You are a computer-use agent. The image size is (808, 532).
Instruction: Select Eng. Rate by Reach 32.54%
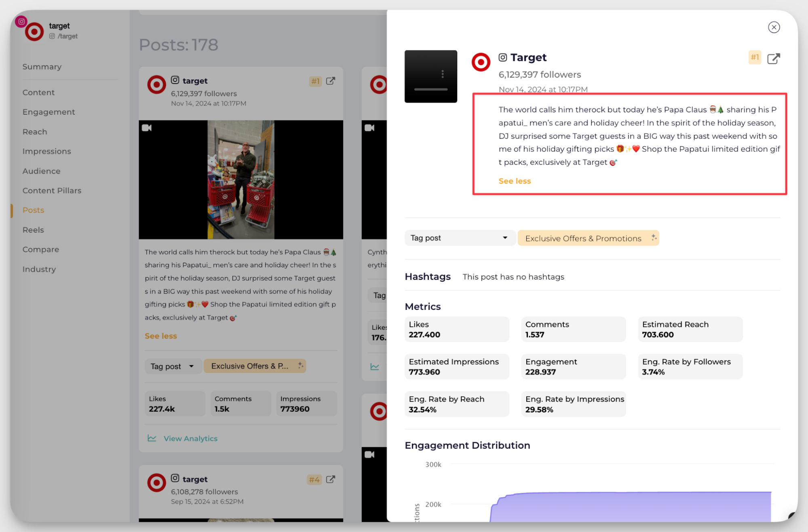(x=457, y=404)
